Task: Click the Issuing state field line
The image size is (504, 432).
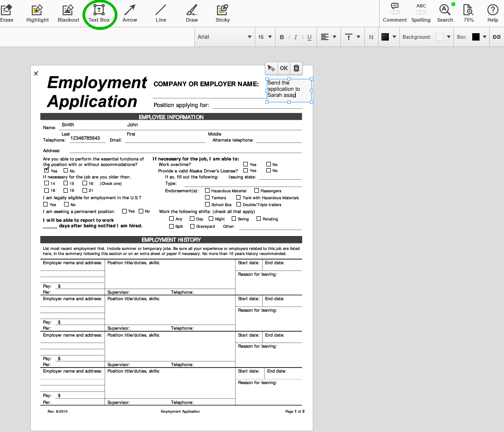Action: pos(280,177)
